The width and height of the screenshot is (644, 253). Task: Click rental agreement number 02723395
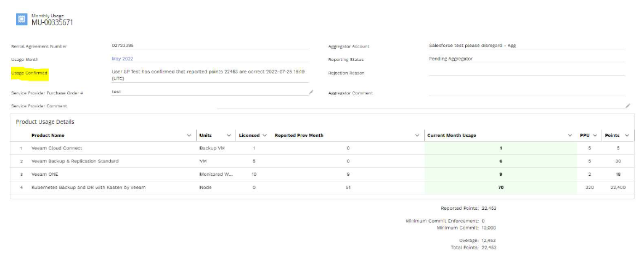(123, 46)
